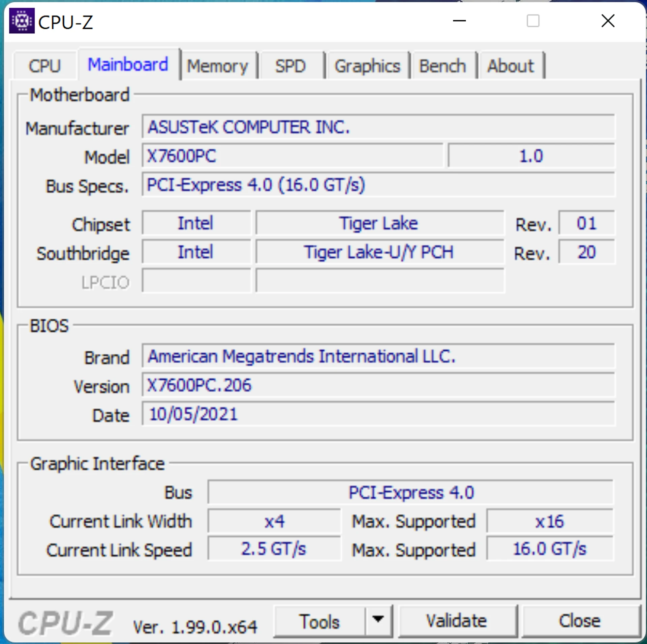Screen dimensions: 647x644
Task: Click the Manufacturer field ASUSTeK COMPUTER INC.
Action: tap(378, 127)
